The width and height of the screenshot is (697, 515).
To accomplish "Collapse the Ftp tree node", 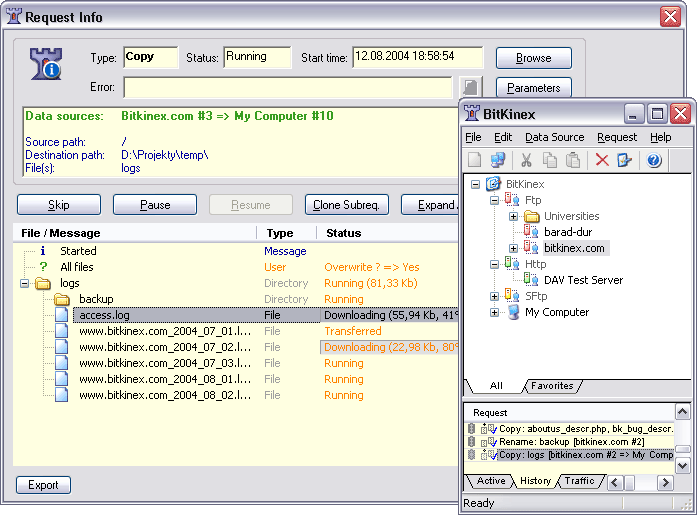I will (494, 200).
